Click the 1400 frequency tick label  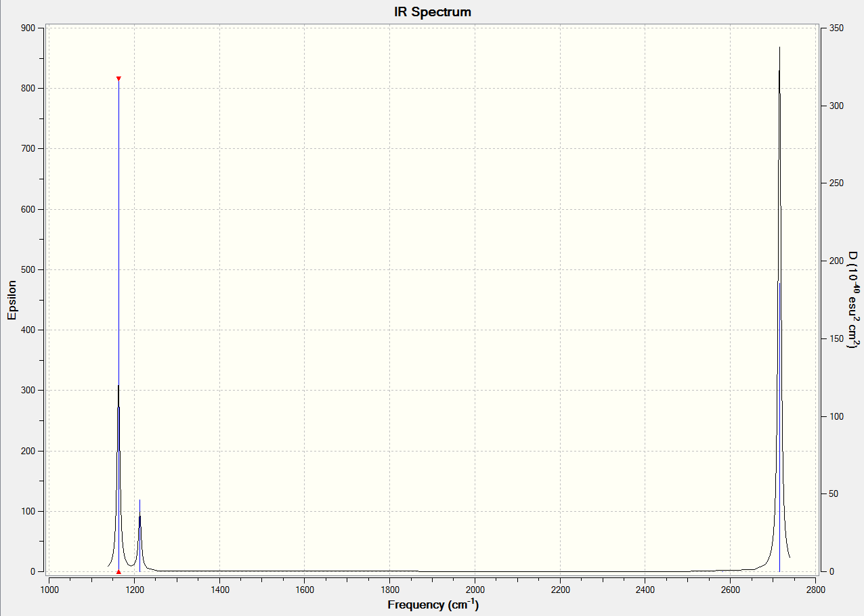[x=219, y=589]
